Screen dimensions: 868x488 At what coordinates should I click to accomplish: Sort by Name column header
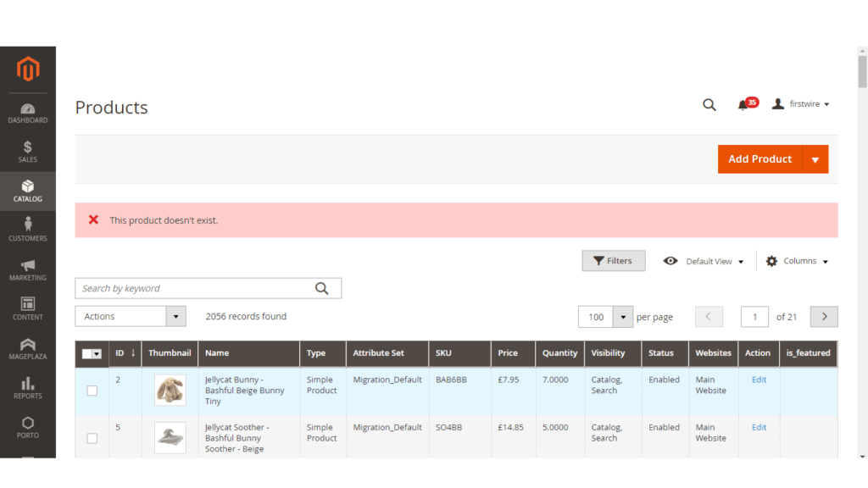(248, 353)
